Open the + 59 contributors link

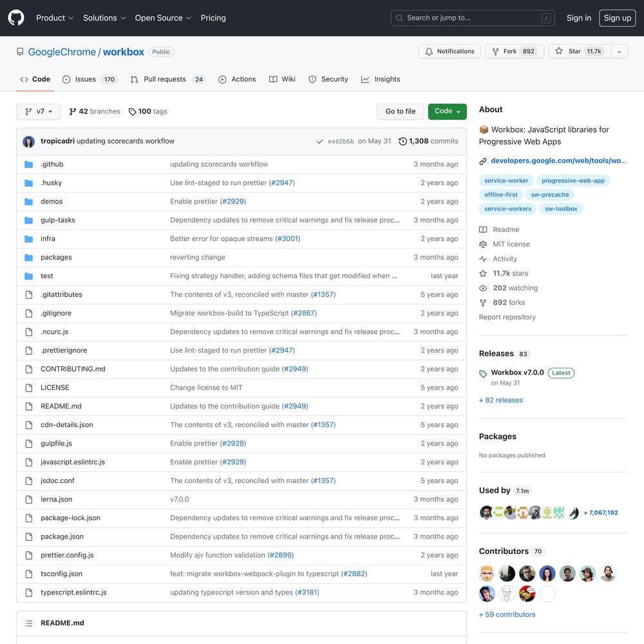507,614
